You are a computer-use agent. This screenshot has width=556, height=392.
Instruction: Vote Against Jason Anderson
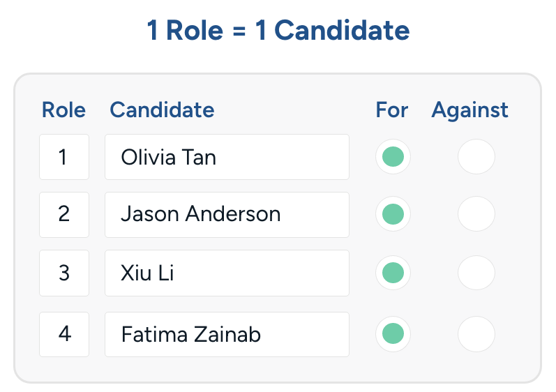point(476,214)
